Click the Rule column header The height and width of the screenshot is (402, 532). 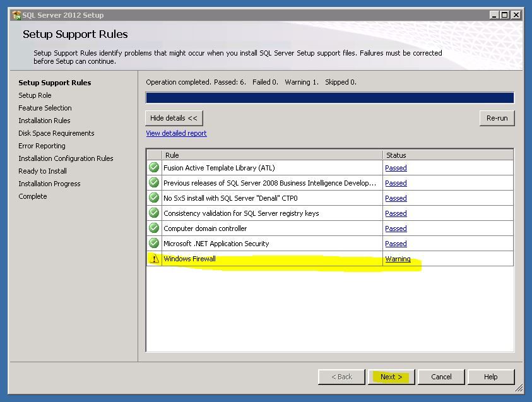(273, 155)
